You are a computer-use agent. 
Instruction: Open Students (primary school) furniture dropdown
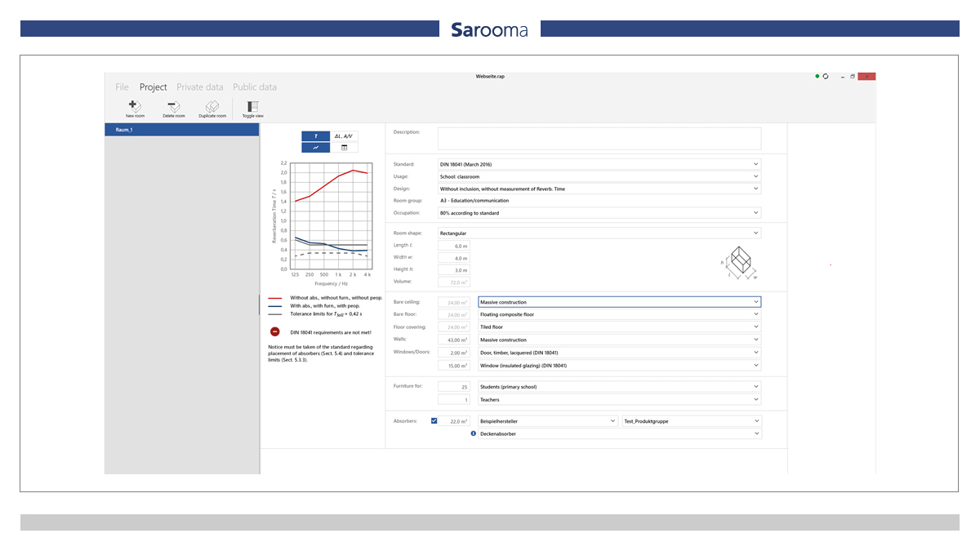(x=619, y=386)
